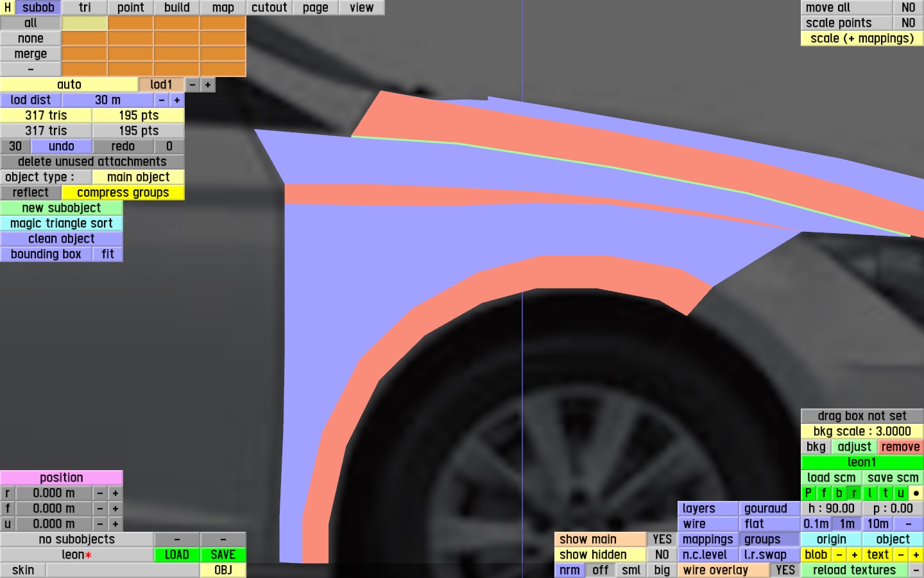The image size is (924, 578).
Task: Run magic triangle sort
Action: pyautogui.click(x=62, y=223)
